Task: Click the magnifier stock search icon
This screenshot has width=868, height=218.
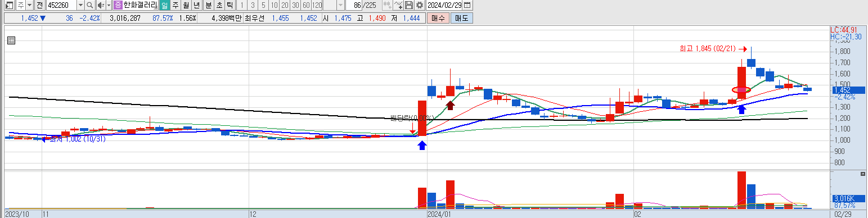Action: [x=90, y=5]
